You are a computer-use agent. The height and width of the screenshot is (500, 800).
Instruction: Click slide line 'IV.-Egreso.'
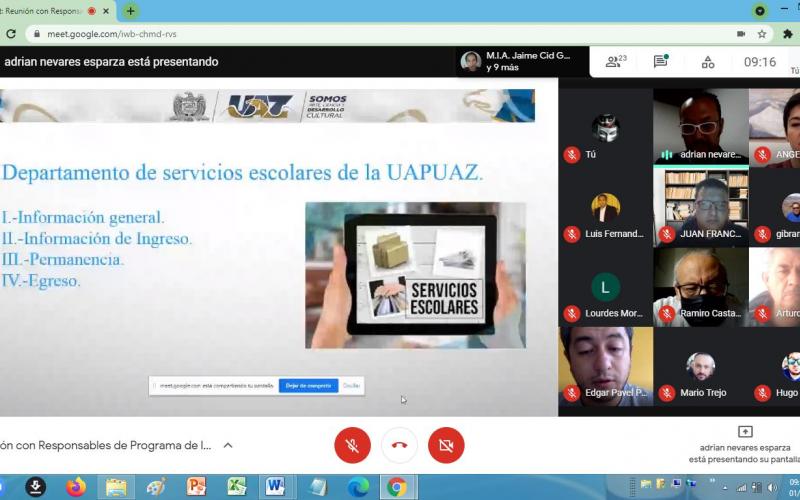tap(41, 281)
